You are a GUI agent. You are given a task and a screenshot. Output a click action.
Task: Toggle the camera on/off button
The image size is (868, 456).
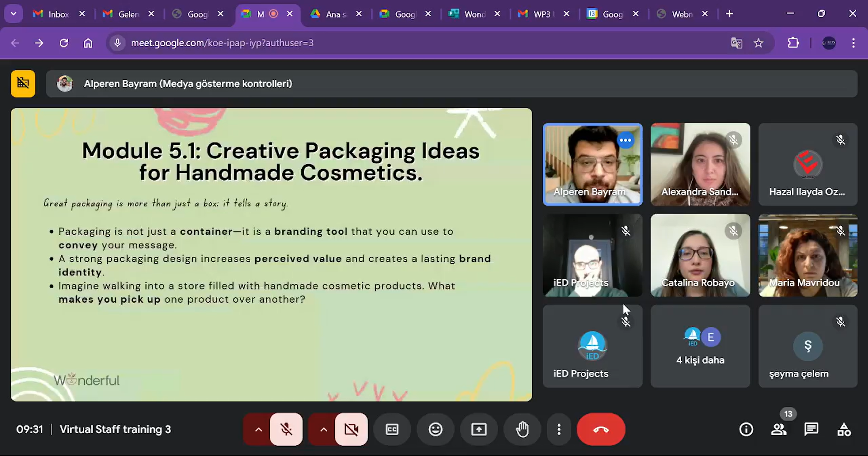351,429
